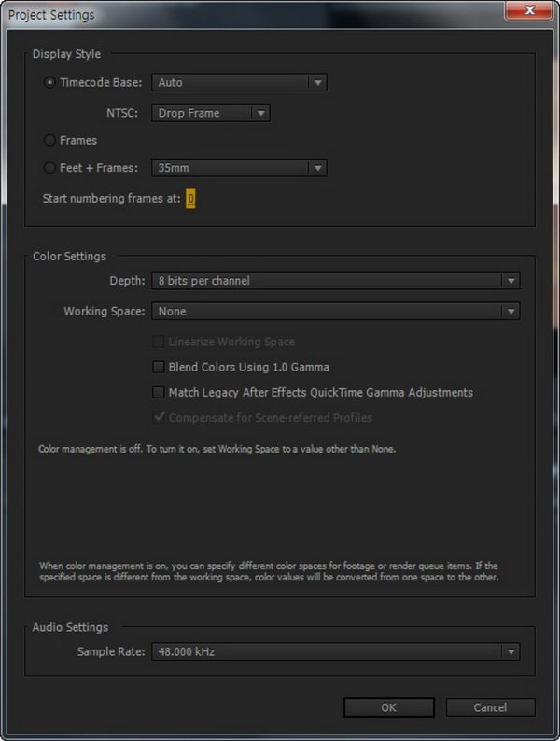Click the Color Settings group label

tap(69, 256)
